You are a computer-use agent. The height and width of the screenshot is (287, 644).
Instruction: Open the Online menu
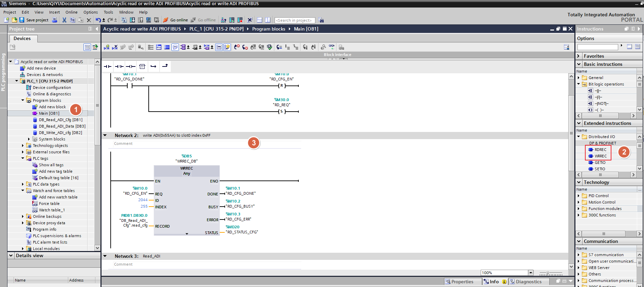71,12
